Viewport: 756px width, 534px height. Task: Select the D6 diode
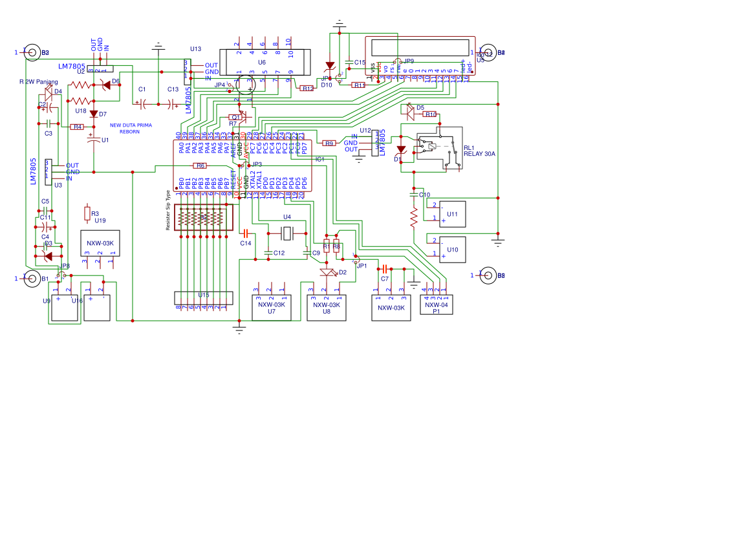[107, 85]
